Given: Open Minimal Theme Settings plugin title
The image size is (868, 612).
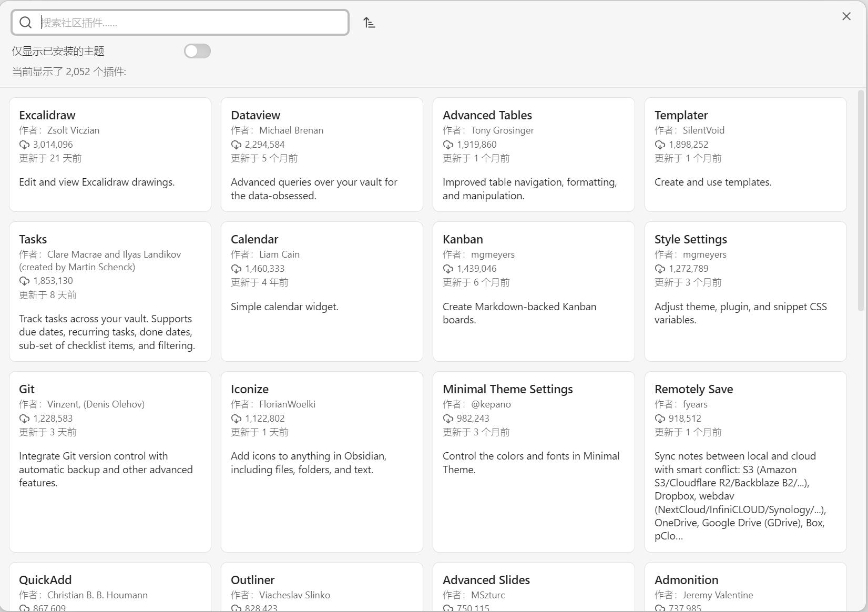Looking at the screenshot, I should [508, 389].
